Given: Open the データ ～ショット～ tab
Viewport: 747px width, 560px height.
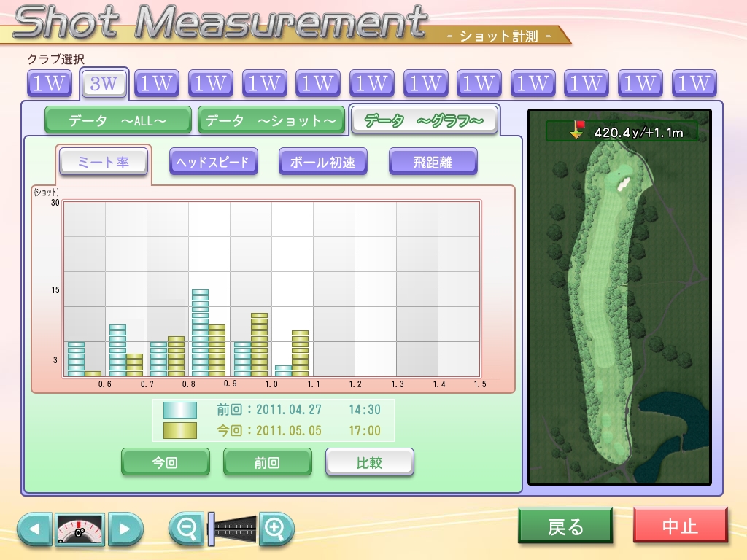Looking at the screenshot, I should tap(271, 120).
